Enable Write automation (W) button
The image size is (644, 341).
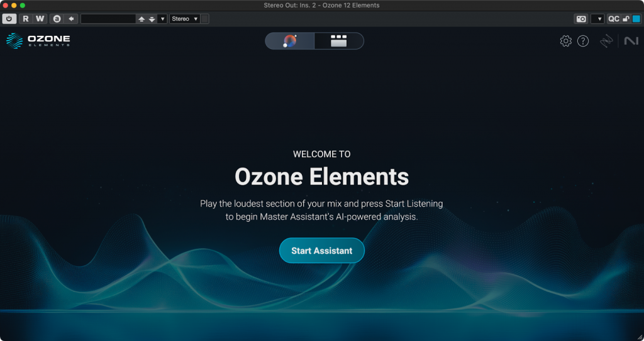click(x=40, y=19)
